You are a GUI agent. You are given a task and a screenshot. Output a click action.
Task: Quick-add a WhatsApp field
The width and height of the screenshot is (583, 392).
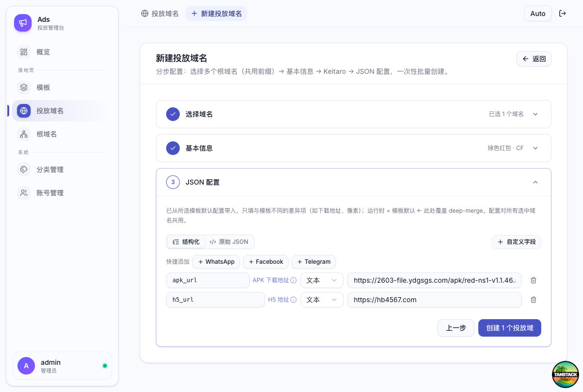216,262
